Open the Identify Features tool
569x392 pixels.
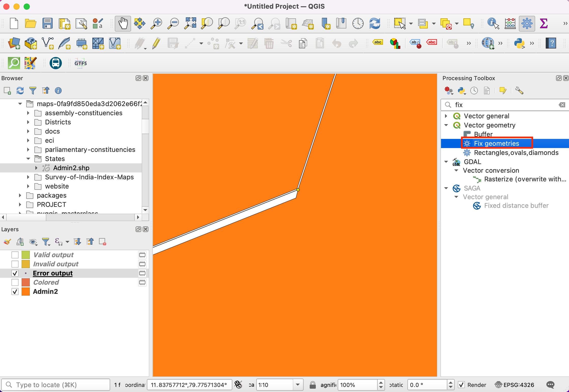tap(493, 24)
